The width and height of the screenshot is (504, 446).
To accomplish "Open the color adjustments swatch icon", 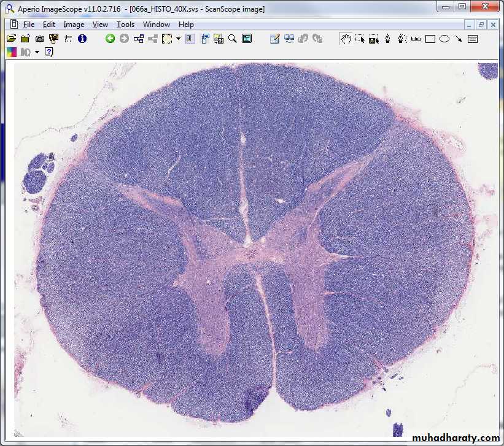I will click(12, 52).
